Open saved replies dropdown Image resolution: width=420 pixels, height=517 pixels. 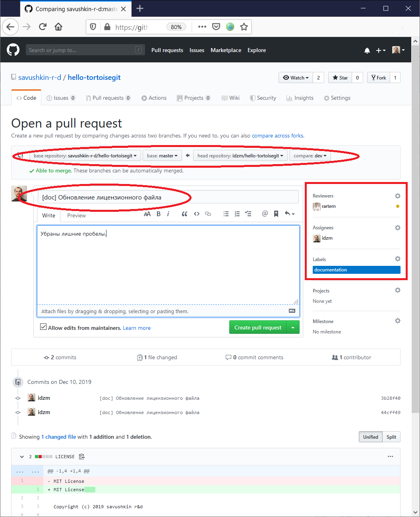[290, 214]
